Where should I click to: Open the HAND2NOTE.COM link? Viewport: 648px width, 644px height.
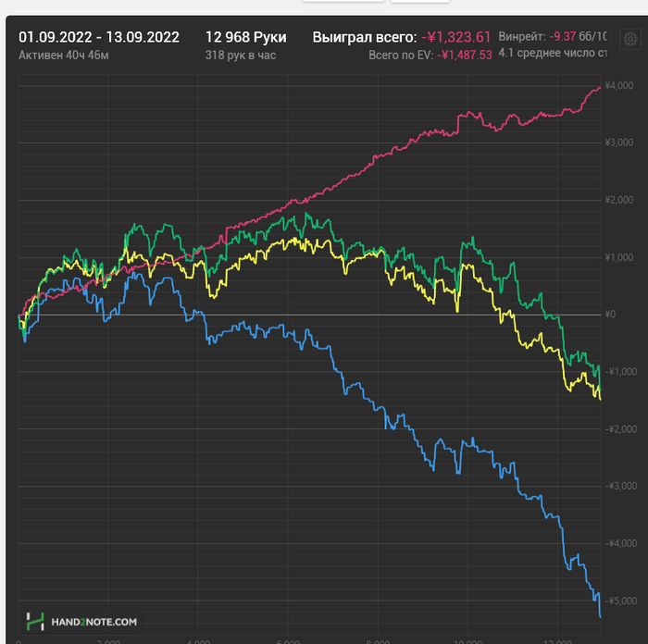coord(93,622)
